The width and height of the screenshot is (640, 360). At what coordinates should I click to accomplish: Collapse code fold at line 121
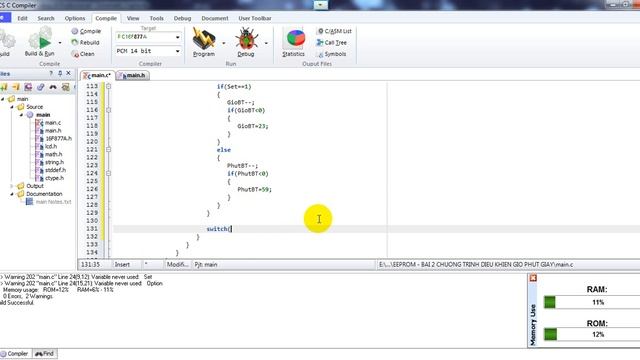coord(109,149)
